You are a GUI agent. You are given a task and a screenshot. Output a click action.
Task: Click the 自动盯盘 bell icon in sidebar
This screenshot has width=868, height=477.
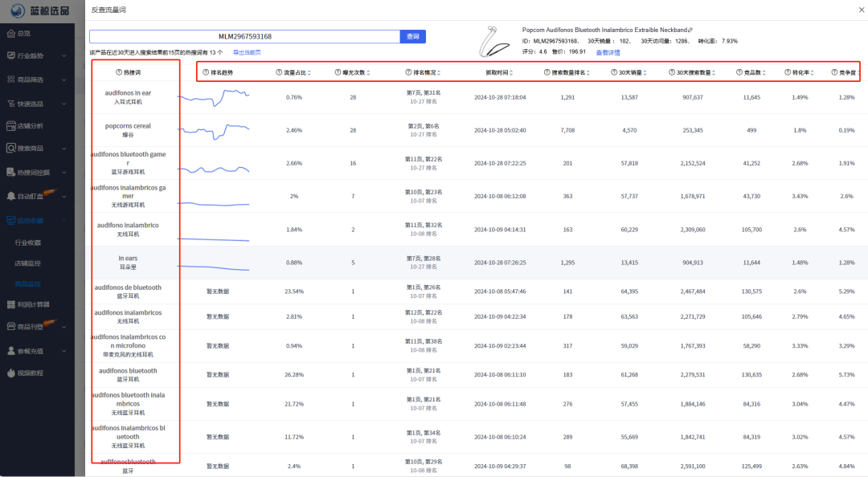pos(11,196)
